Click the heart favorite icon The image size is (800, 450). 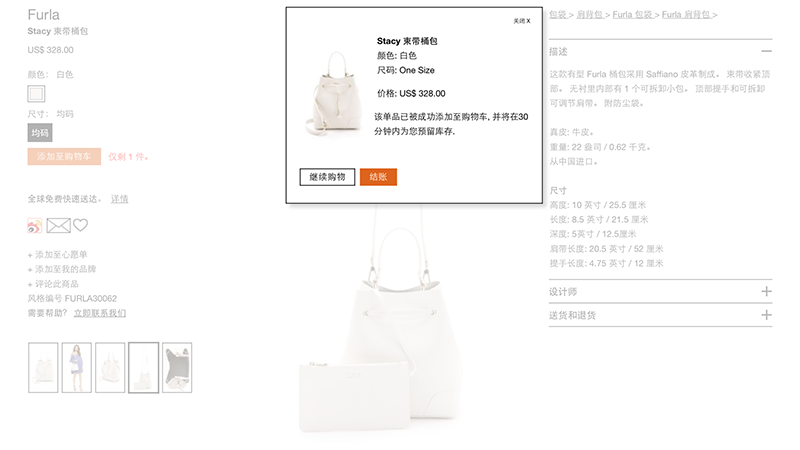point(81,225)
